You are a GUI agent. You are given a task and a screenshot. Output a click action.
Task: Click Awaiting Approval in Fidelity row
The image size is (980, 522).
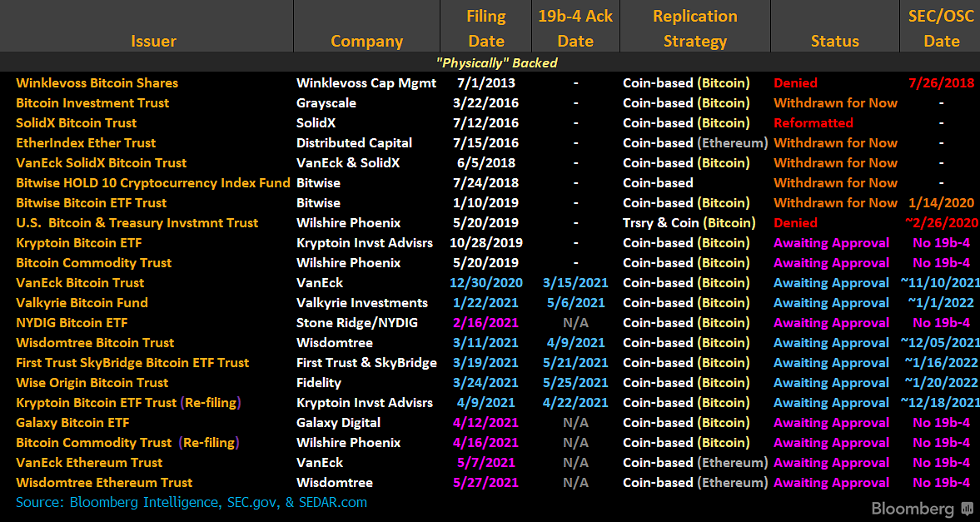coord(831,383)
